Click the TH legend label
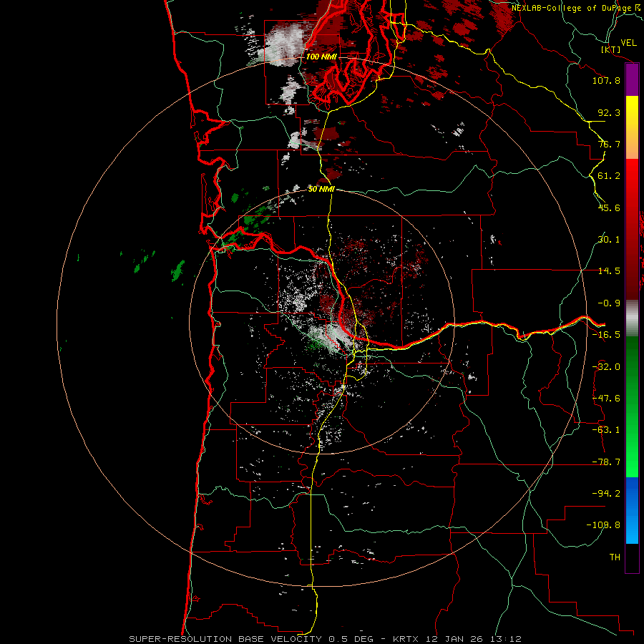644x644 pixels. pyautogui.click(x=615, y=557)
